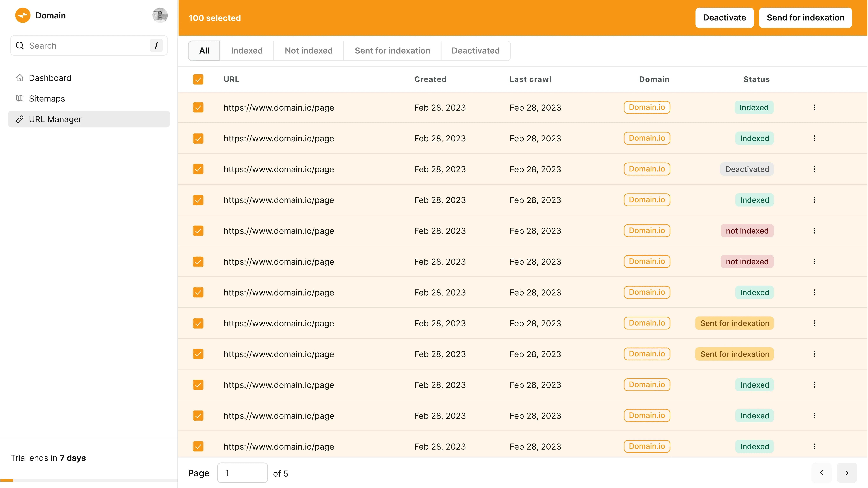Open three-dot menu on second not indexed row
This screenshot has height=488, width=868.
(814, 262)
